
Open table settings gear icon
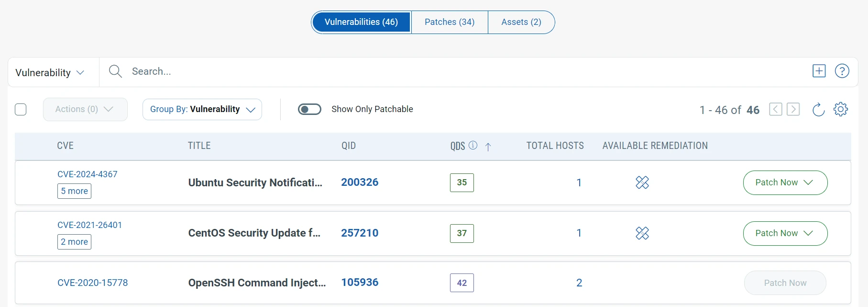841,109
